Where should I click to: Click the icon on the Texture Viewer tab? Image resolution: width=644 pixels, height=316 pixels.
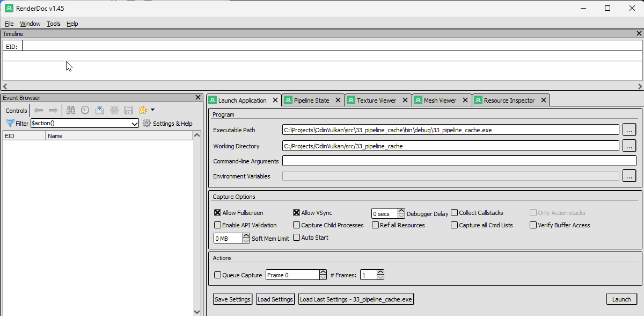pos(351,100)
